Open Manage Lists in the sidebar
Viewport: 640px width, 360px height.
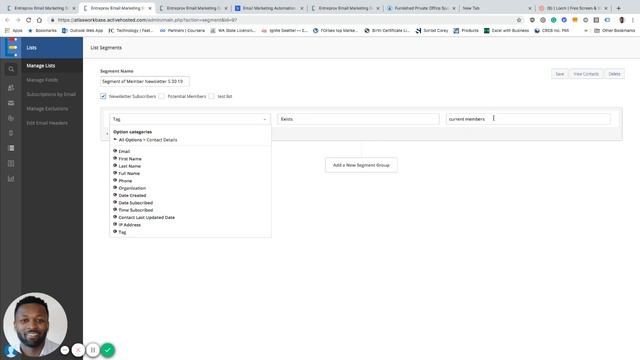41,66
